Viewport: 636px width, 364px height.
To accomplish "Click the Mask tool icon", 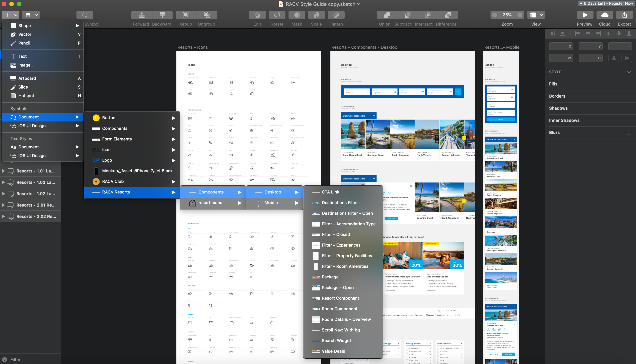I will point(297,15).
